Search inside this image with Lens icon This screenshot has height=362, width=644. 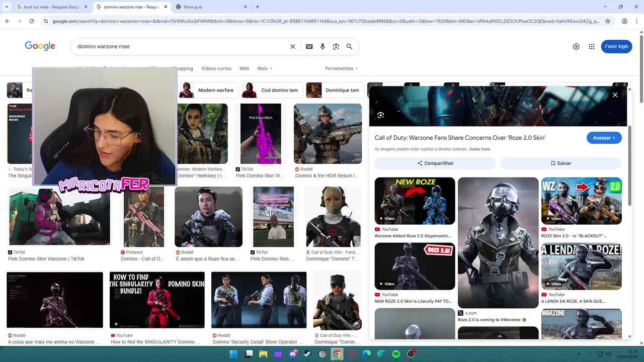[x=380, y=115]
